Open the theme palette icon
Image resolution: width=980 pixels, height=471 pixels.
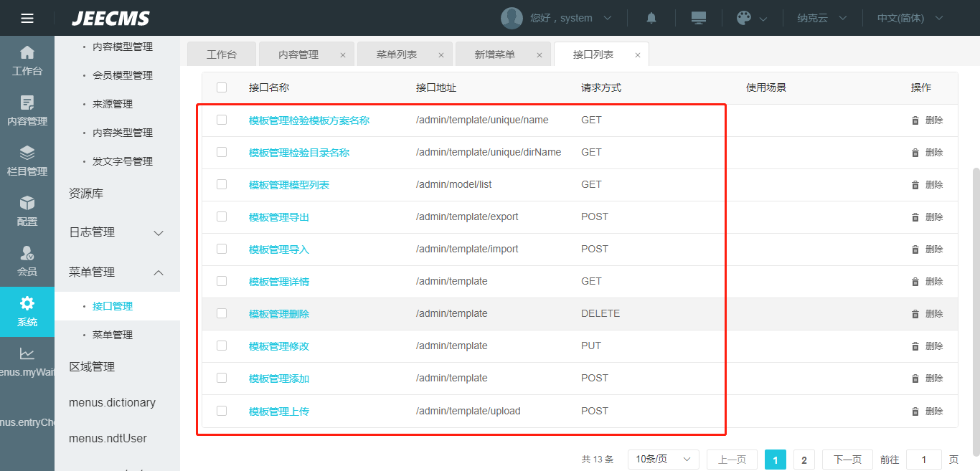click(x=744, y=18)
